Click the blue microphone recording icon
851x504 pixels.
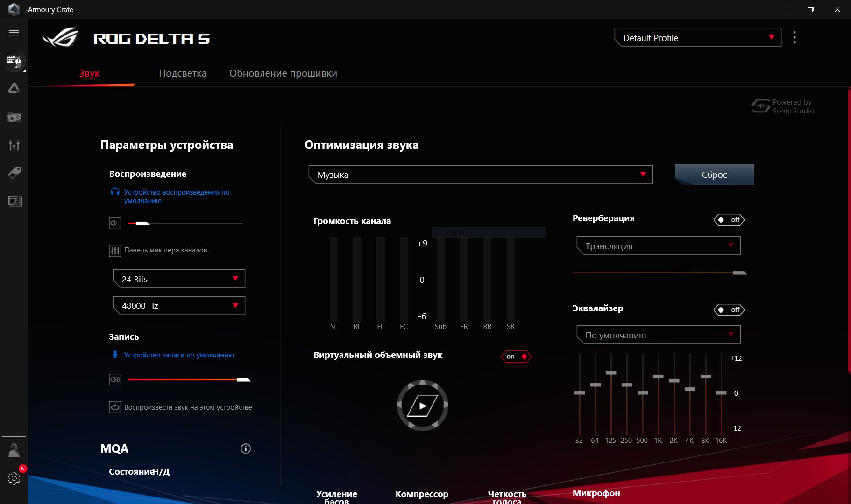tap(115, 355)
